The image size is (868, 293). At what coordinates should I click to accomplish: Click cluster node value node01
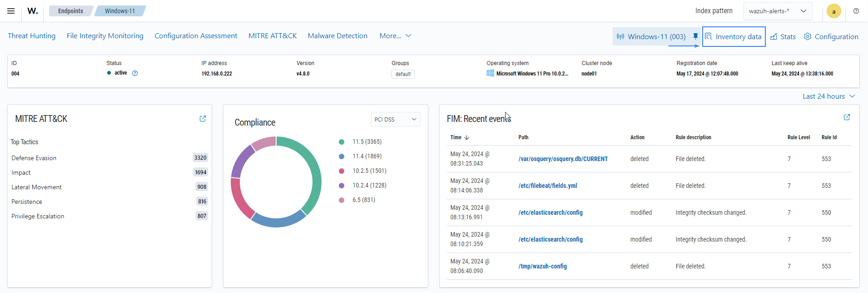tap(589, 74)
